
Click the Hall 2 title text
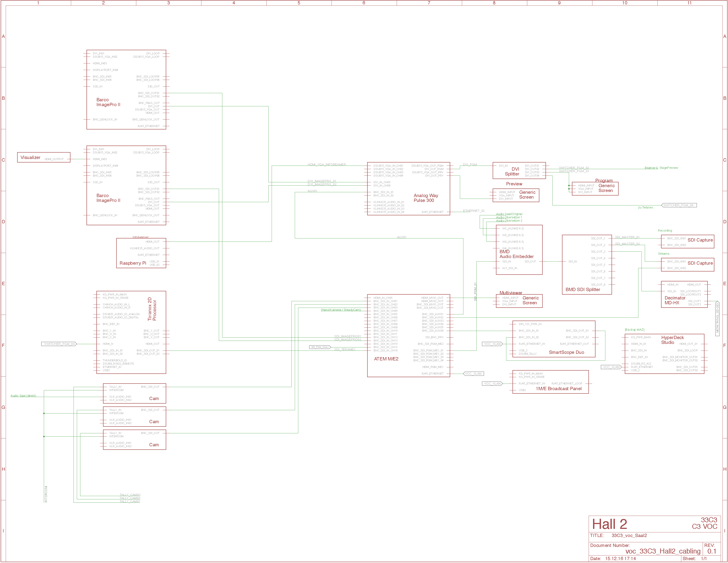(609, 524)
